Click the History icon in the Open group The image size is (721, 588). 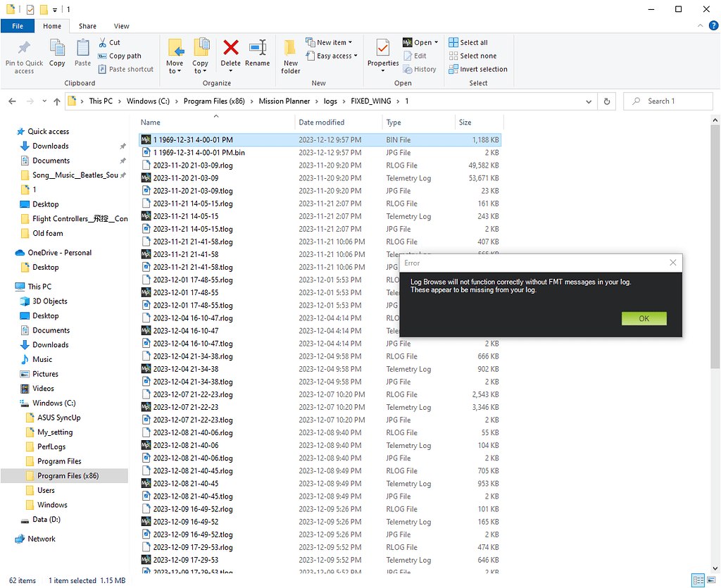click(420, 69)
